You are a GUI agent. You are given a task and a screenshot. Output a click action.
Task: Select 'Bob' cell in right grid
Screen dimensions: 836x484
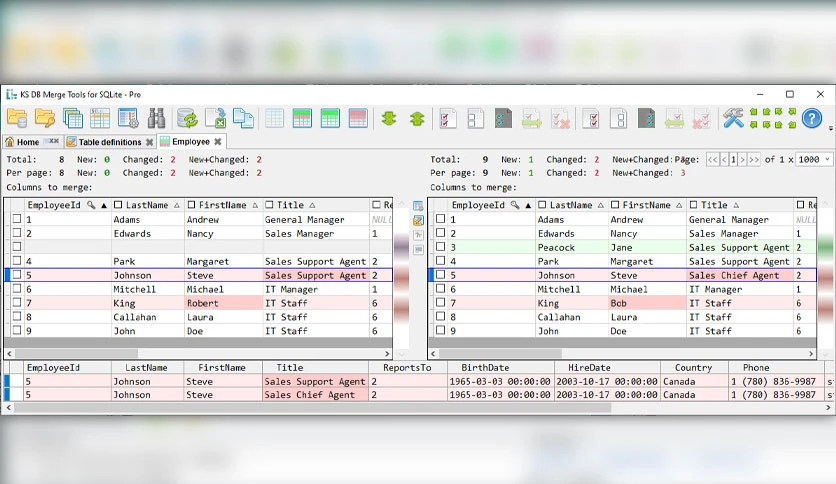(647, 303)
